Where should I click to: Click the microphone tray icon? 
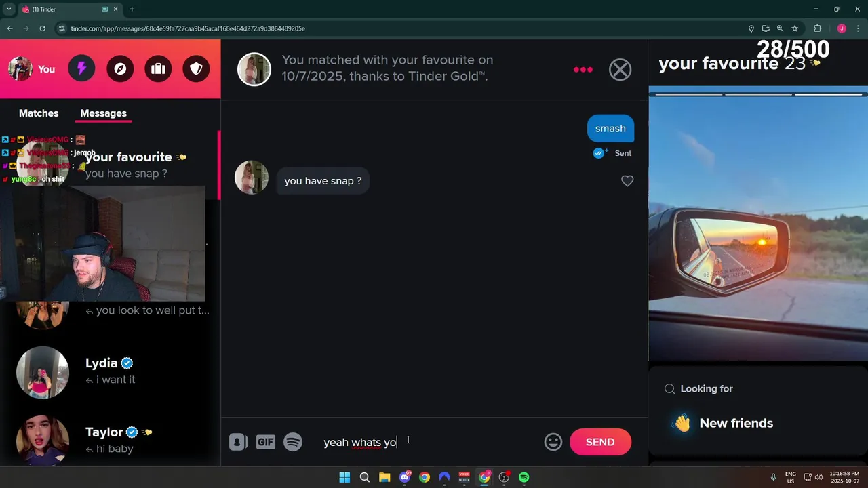tap(773, 477)
